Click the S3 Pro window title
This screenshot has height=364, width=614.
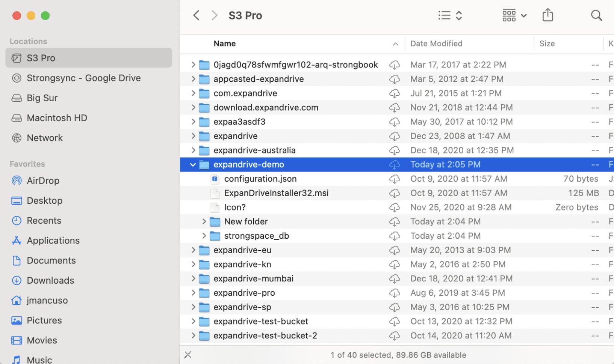[x=245, y=15]
